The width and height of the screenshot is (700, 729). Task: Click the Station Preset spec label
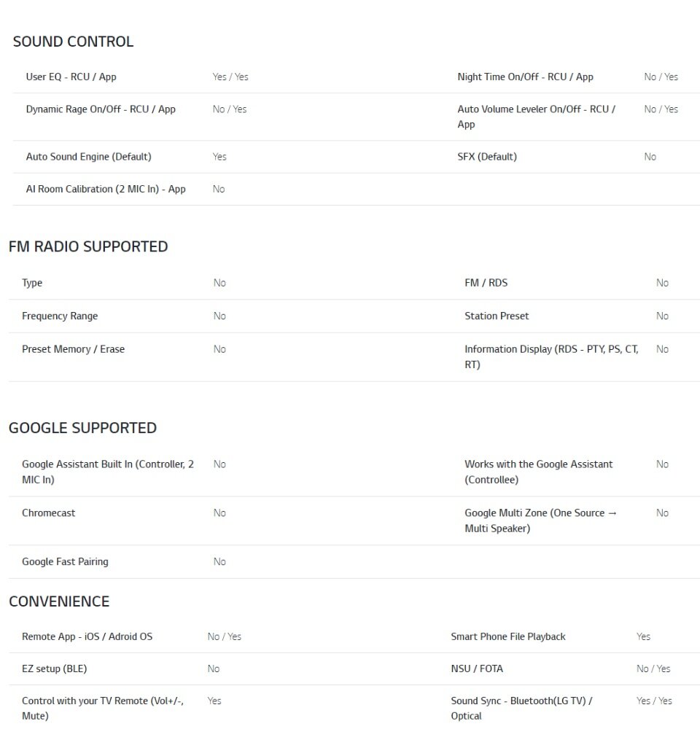point(497,316)
